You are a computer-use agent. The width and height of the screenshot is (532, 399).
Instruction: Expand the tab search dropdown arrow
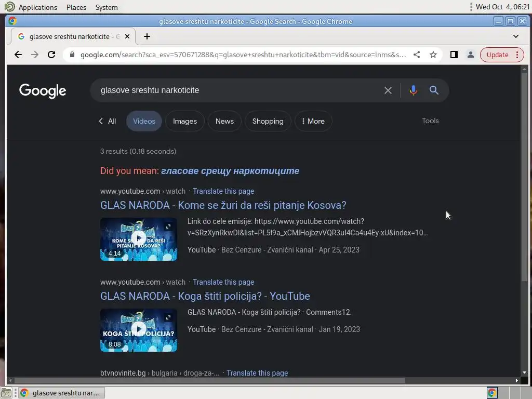pyautogui.click(x=516, y=36)
